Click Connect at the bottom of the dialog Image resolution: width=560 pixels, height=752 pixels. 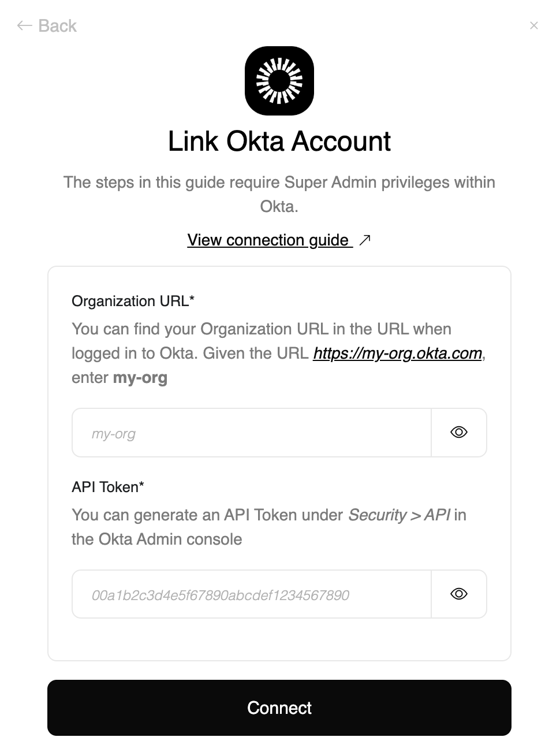point(279,708)
